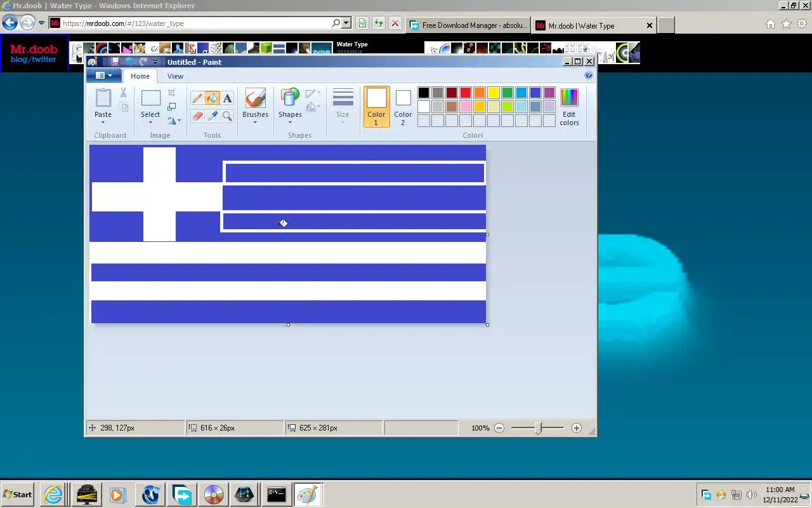This screenshot has height=508, width=812.
Task: Pick the black color swatch
Action: 424,93
